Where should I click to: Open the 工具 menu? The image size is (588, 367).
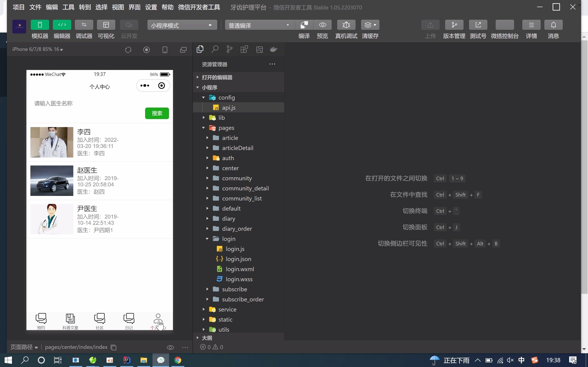(68, 7)
